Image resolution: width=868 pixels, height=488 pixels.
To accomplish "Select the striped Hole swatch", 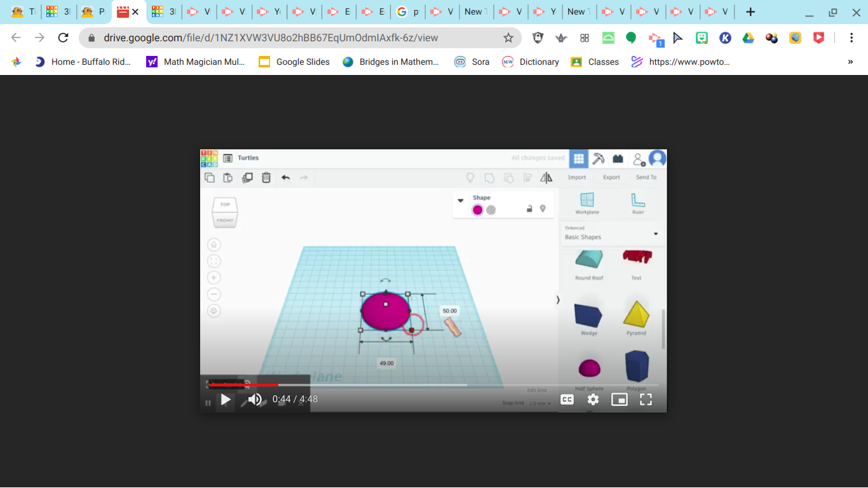I will click(x=491, y=210).
